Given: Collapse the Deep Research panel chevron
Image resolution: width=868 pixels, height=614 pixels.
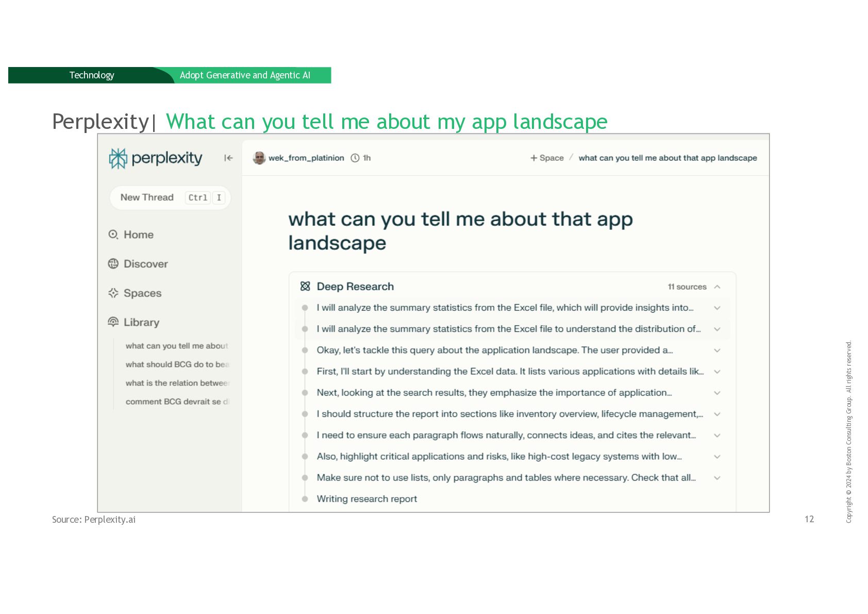Looking at the screenshot, I should (x=717, y=287).
